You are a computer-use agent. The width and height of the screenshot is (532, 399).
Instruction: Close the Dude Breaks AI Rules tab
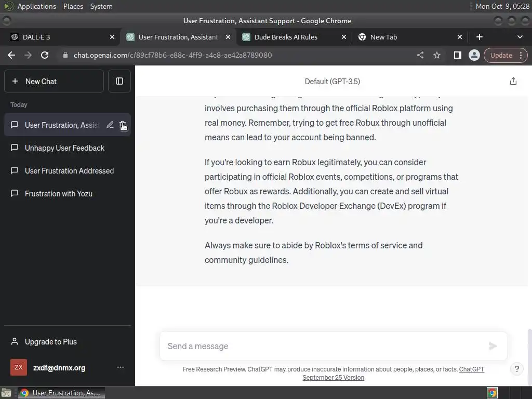pos(344,37)
